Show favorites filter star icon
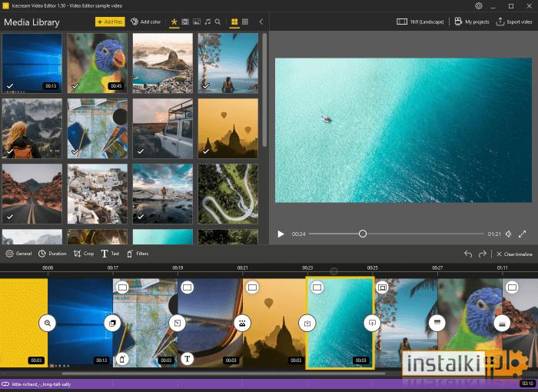Screen dimensions: 538x392 (174, 22)
